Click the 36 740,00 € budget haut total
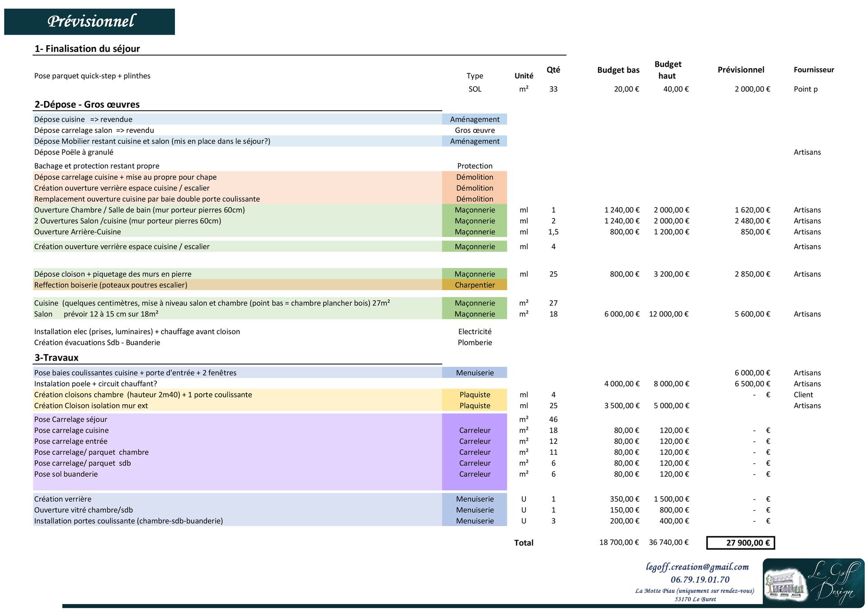The width and height of the screenshot is (868, 613). (669, 542)
